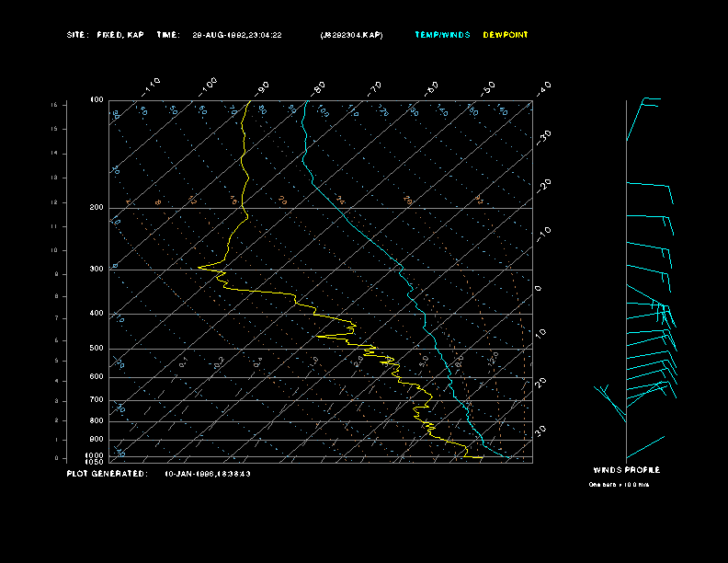
Task: Click the 'One barb' wind scale note
Action: click(x=619, y=485)
